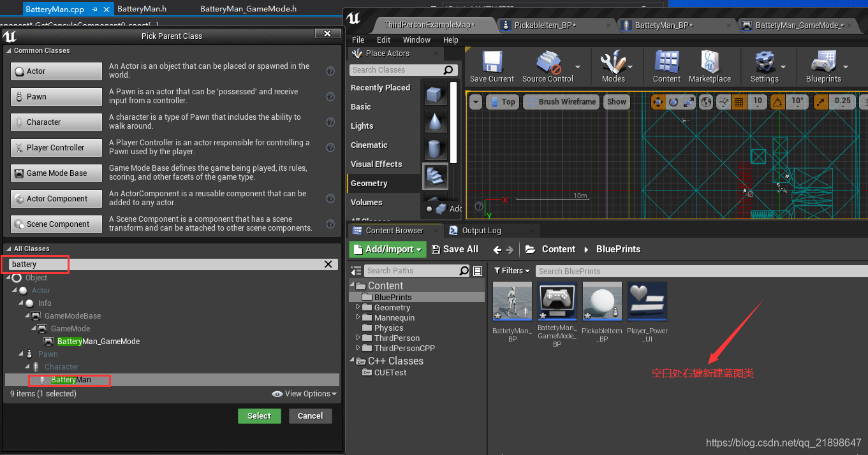Open the File menu
The width and height of the screenshot is (868, 455).
click(358, 40)
